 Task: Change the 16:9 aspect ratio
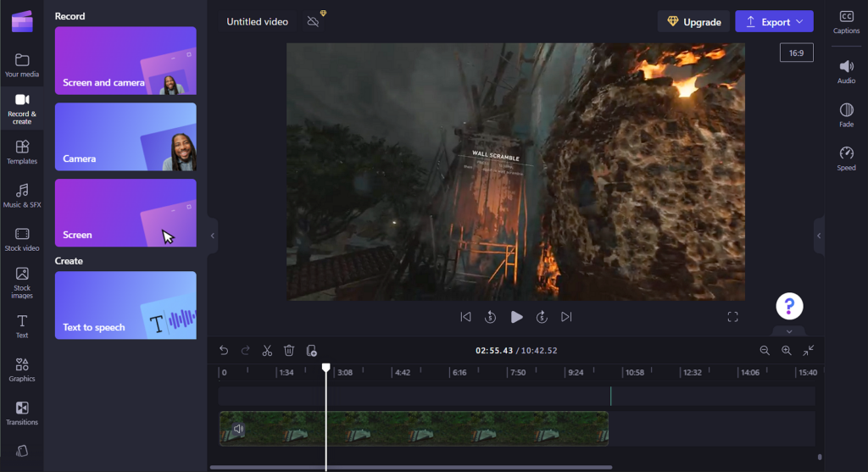click(796, 53)
